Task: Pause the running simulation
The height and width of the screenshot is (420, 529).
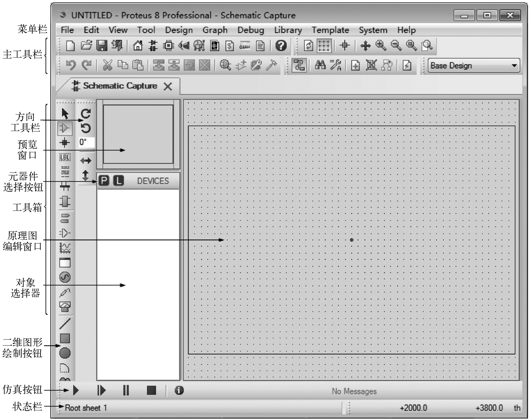Action: [x=126, y=390]
